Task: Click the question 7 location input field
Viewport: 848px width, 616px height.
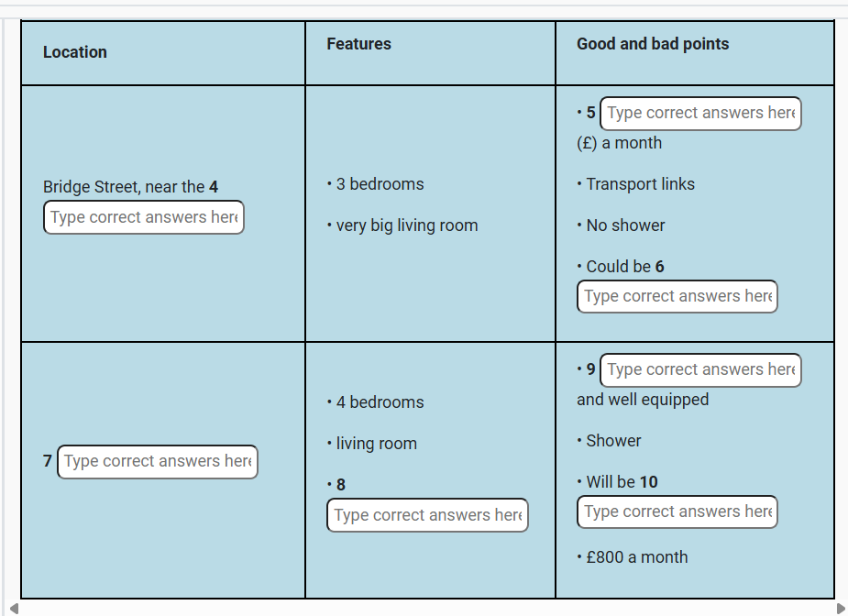Action: (x=158, y=461)
